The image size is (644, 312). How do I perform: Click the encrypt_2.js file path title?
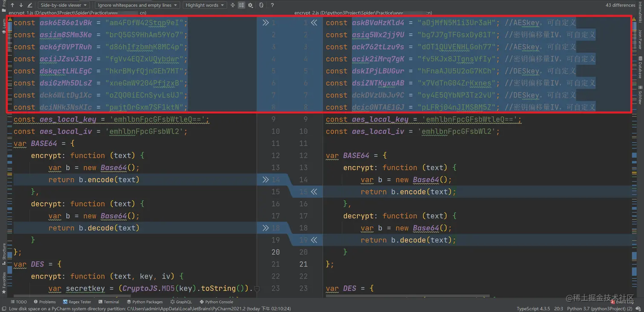coord(363,13)
